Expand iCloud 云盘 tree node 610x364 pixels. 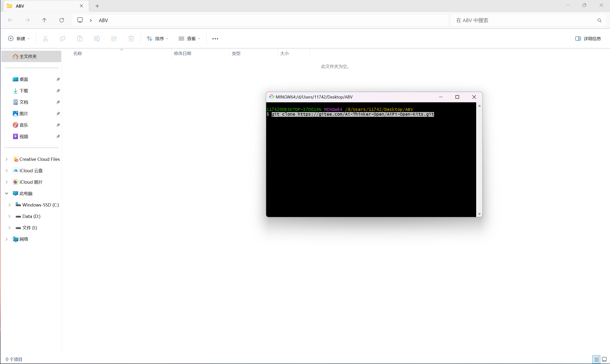pos(7,171)
